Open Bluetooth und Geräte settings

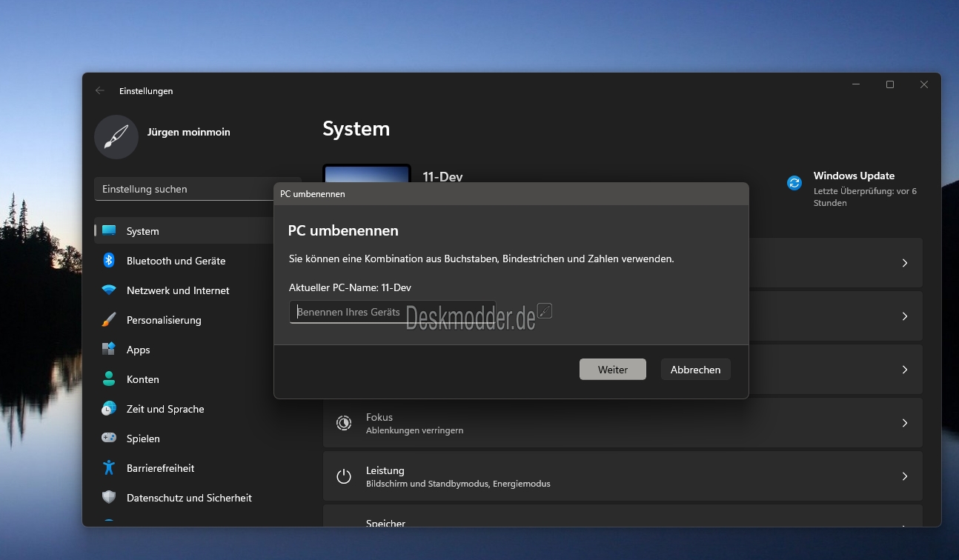pyautogui.click(x=198, y=261)
